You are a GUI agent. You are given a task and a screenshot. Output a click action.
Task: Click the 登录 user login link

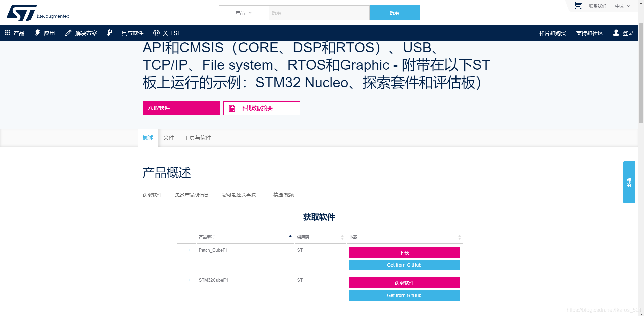tap(623, 33)
